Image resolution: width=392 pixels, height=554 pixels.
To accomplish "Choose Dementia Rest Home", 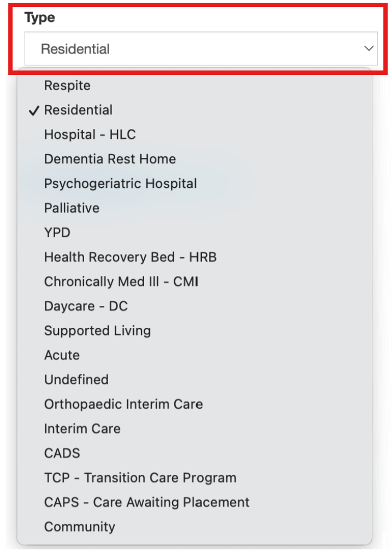I will [110, 159].
